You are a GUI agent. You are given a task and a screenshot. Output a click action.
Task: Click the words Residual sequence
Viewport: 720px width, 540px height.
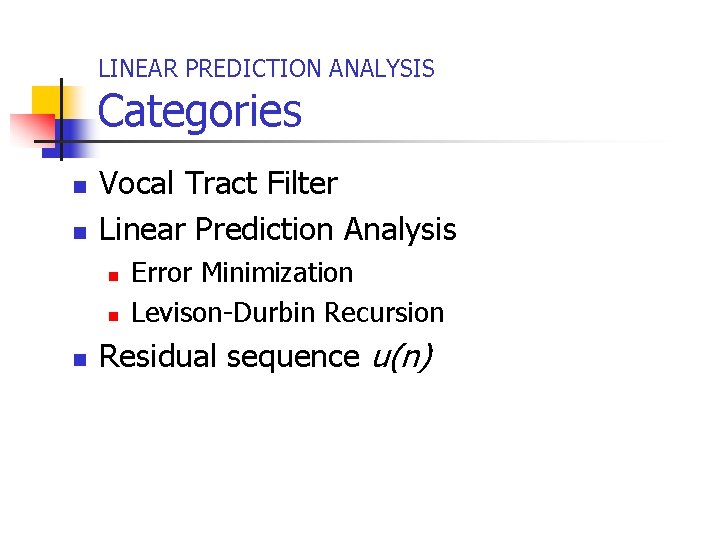point(230,356)
